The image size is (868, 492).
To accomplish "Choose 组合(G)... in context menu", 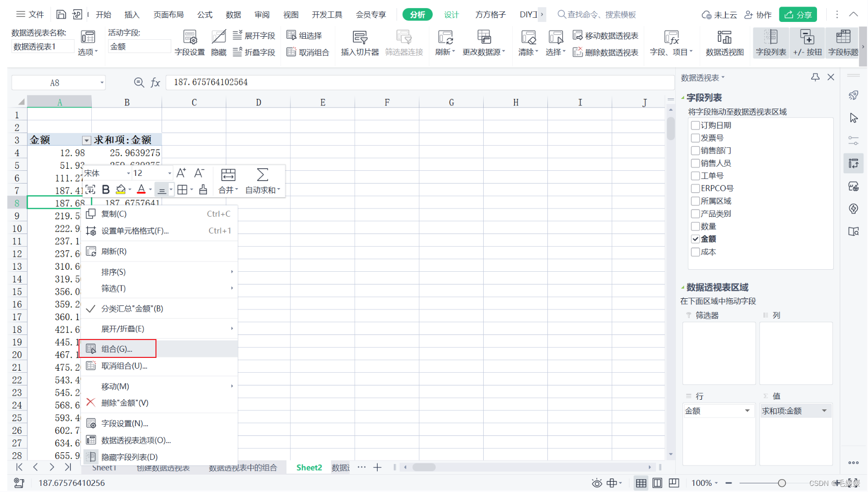I will [159, 349].
